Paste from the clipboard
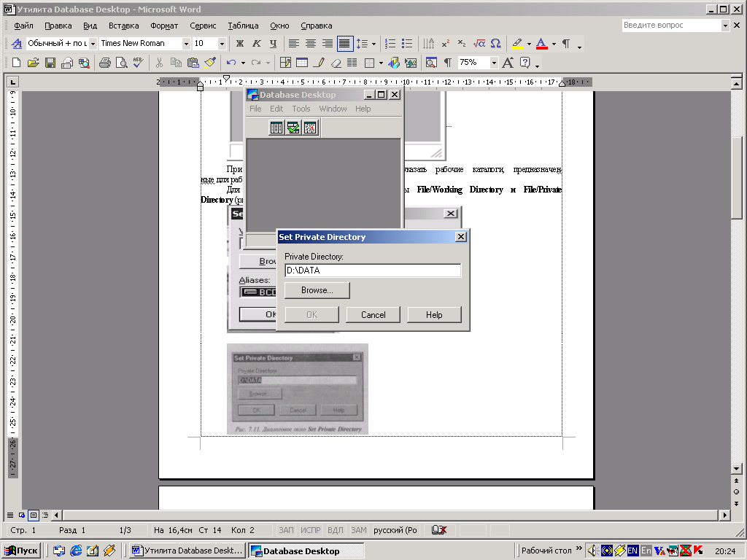 pyautogui.click(x=193, y=63)
